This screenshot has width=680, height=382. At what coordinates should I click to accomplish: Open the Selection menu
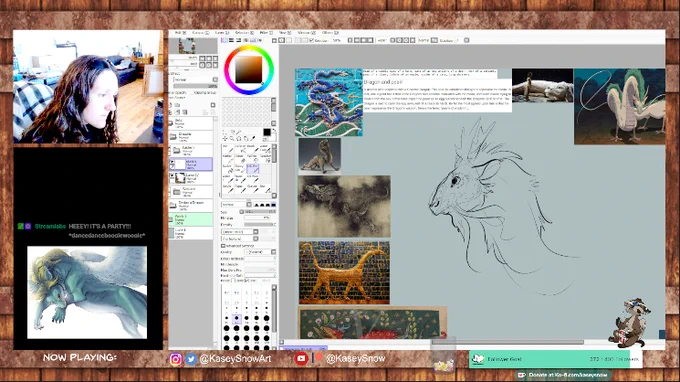[x=244, y=33]
